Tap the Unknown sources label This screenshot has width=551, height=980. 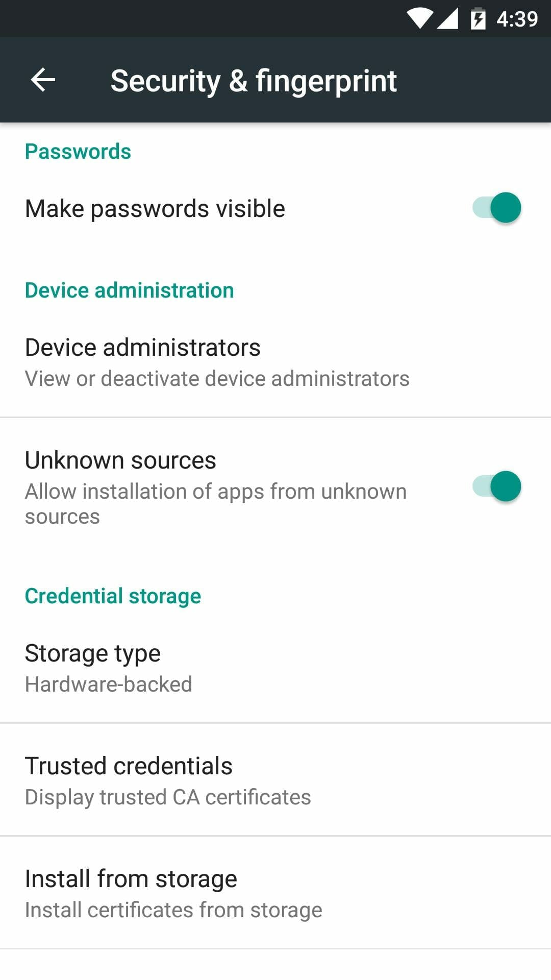pos(121,460)
